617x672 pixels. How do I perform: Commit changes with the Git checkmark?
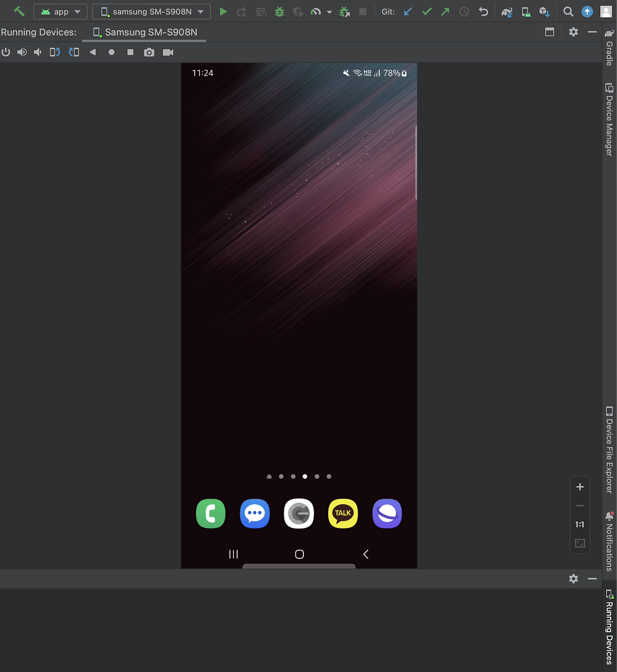pos(427,12)
